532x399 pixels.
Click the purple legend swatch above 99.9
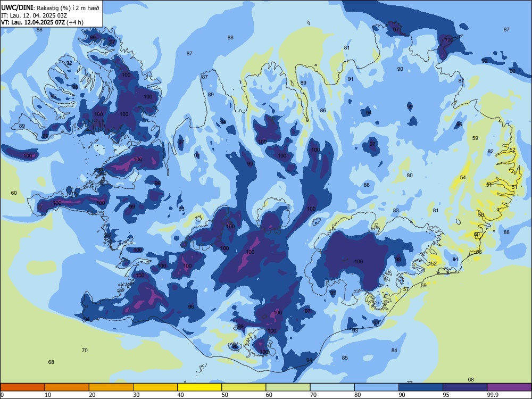point(509,387)
